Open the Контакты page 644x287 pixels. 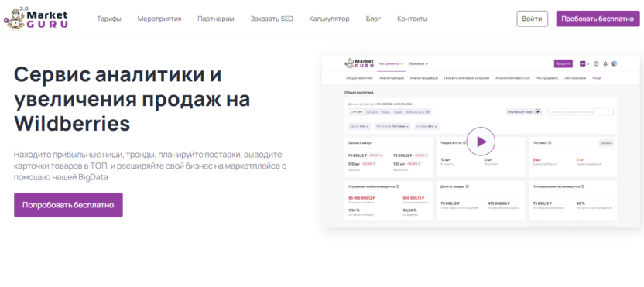[413, 19]
